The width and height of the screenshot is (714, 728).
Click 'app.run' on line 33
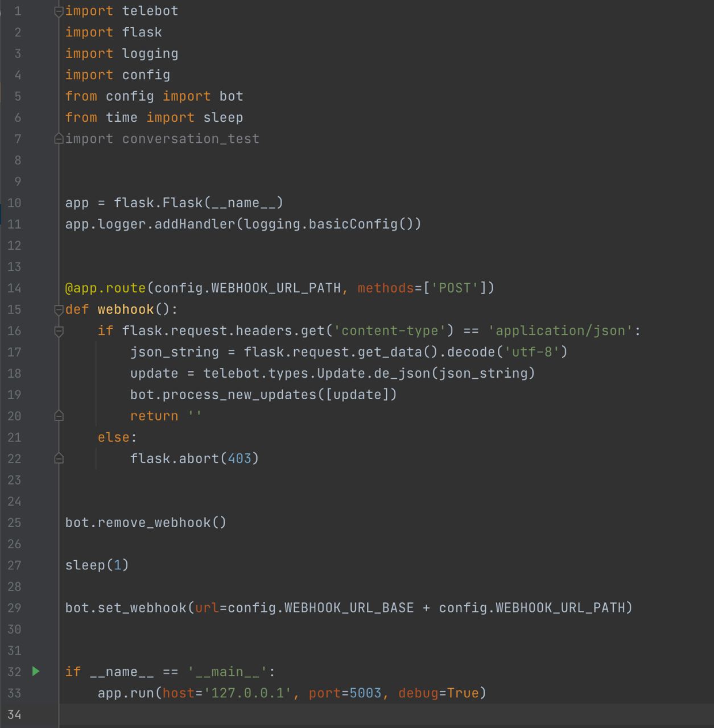coord(126,693)
